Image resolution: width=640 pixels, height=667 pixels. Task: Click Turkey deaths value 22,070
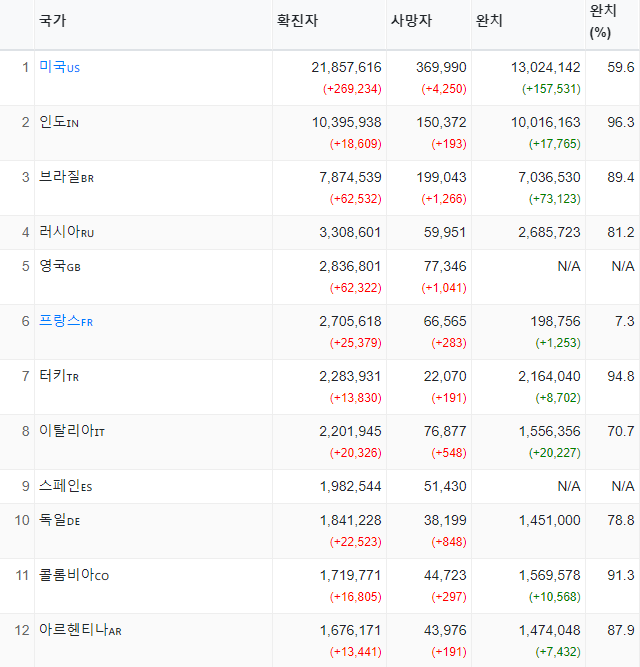(x=445, y=376)
